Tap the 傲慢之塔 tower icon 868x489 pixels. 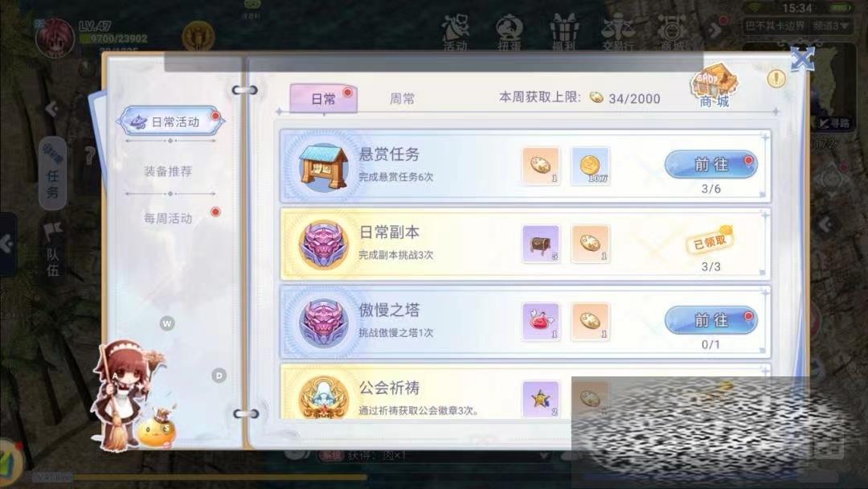(323, 322)
